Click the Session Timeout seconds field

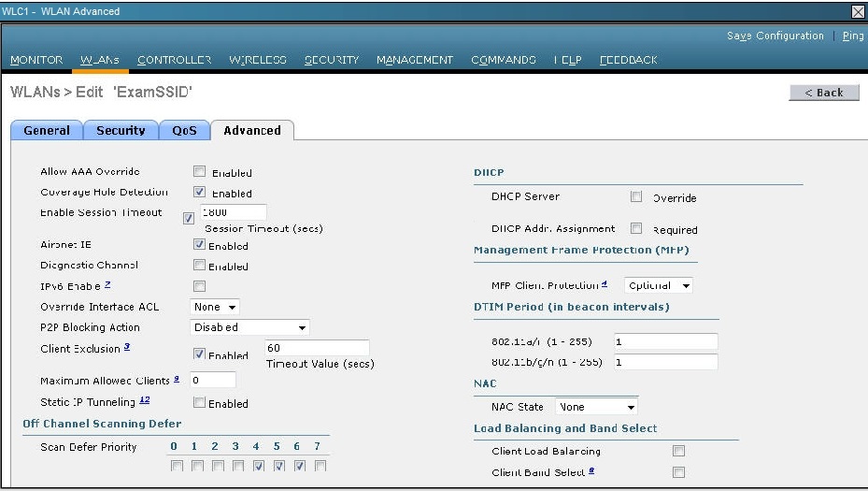[233, 212]
